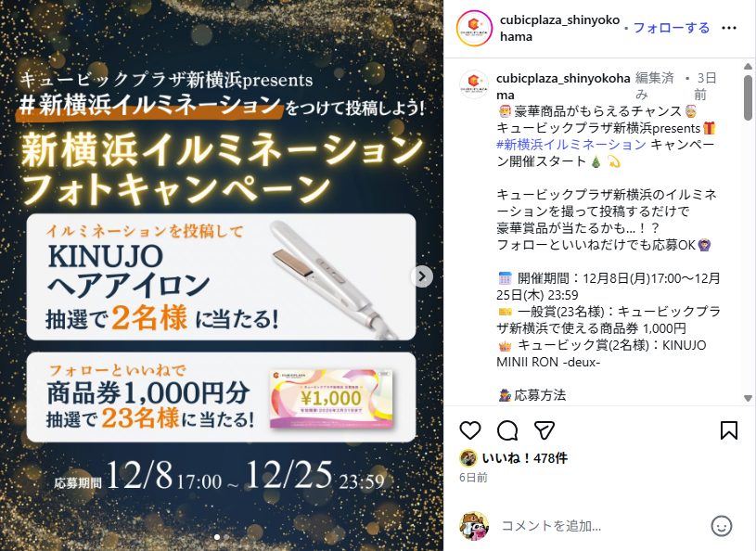Click the フォローする follow button
Screen dimensions: 756x551
(672, 28)
